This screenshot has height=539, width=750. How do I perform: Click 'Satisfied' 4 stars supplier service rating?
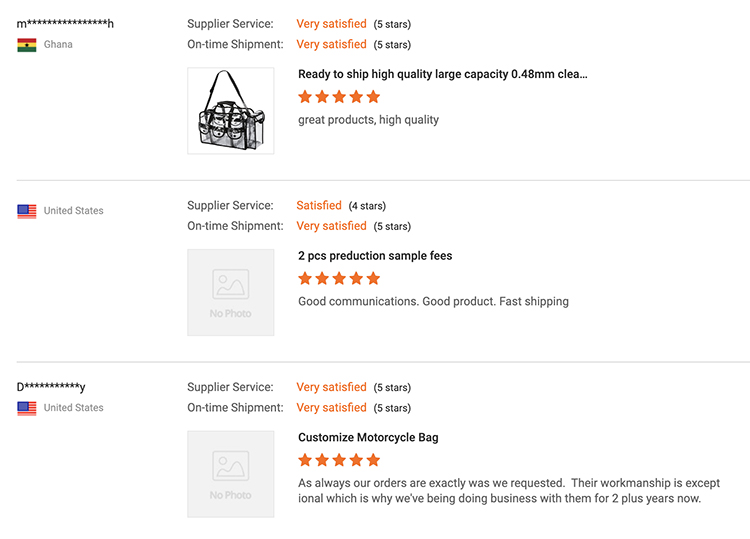pos(319,206)
